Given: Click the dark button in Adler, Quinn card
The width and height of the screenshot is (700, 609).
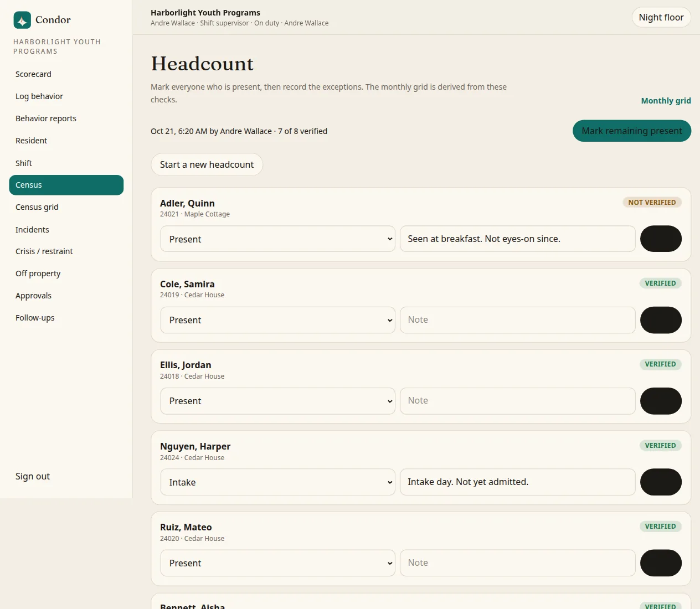Looking at the screenshot, I should (x=661, y=239).
